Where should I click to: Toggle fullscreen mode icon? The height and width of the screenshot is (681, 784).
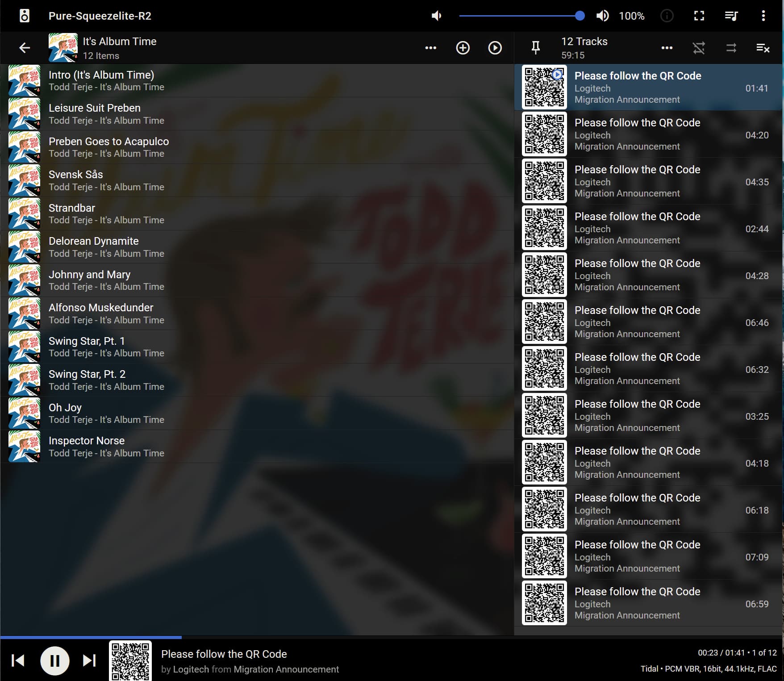point(699,16)
